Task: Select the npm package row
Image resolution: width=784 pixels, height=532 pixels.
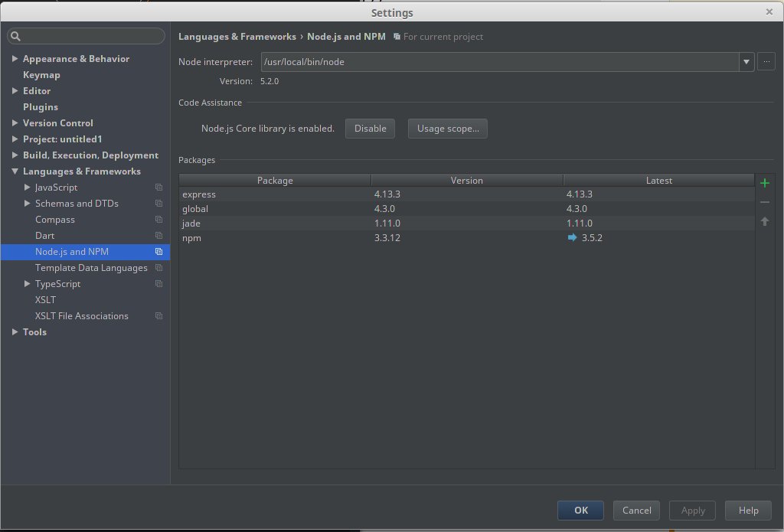Action: (466, 237)
